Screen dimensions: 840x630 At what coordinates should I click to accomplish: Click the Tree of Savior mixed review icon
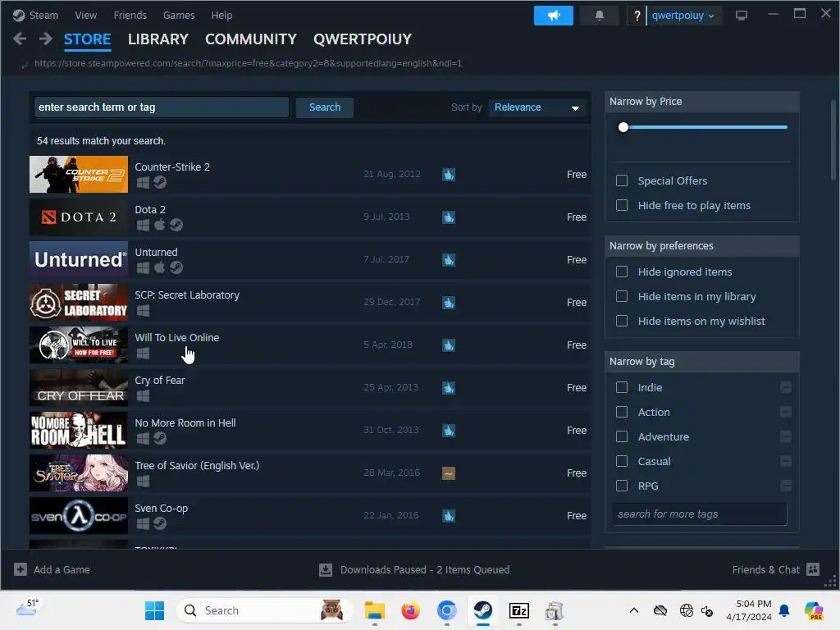449,473
